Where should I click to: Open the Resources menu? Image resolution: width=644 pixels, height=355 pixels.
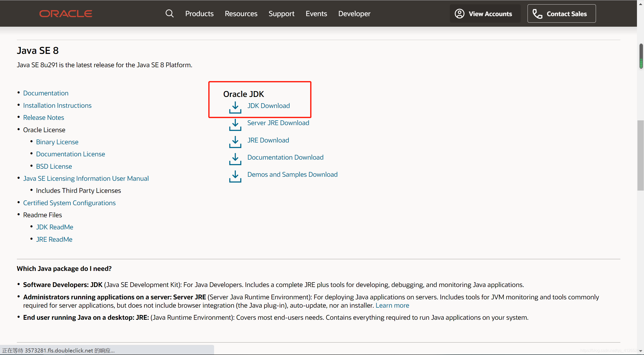tap(241, 14)
